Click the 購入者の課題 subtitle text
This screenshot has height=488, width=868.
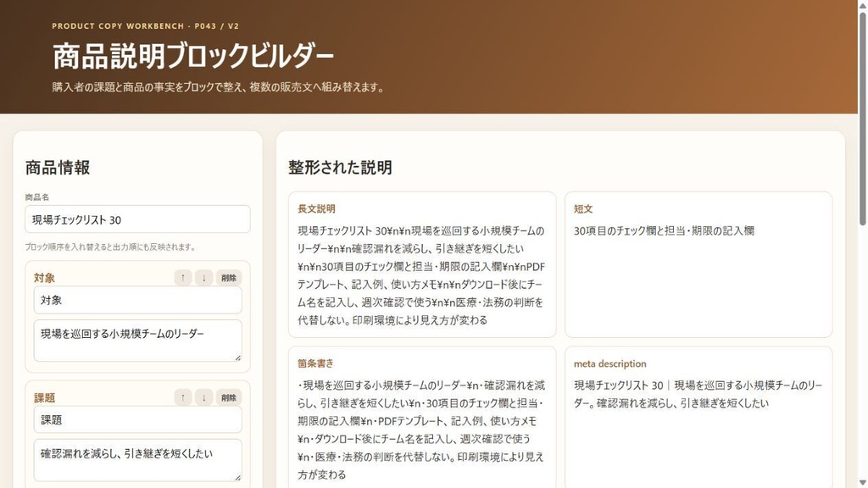[x=218, y=87]
